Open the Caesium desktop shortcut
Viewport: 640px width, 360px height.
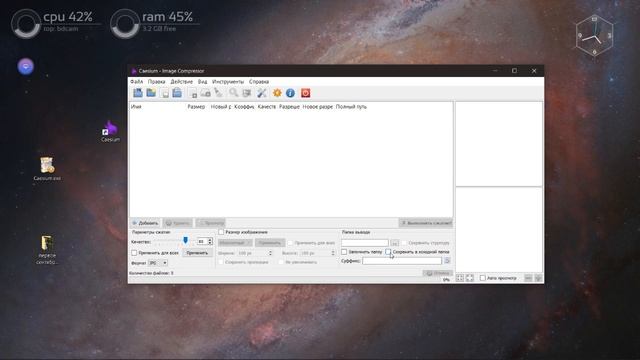tap(110, 131)
